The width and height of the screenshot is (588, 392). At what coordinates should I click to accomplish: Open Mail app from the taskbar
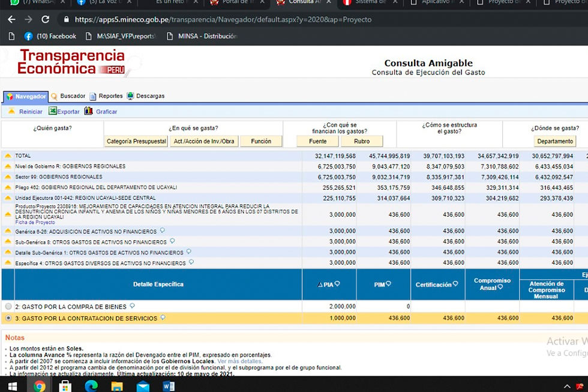pos(143,386)
